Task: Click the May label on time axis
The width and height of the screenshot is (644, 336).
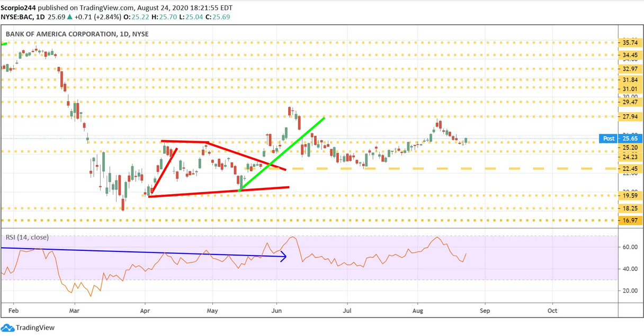Action: (212, 311)
